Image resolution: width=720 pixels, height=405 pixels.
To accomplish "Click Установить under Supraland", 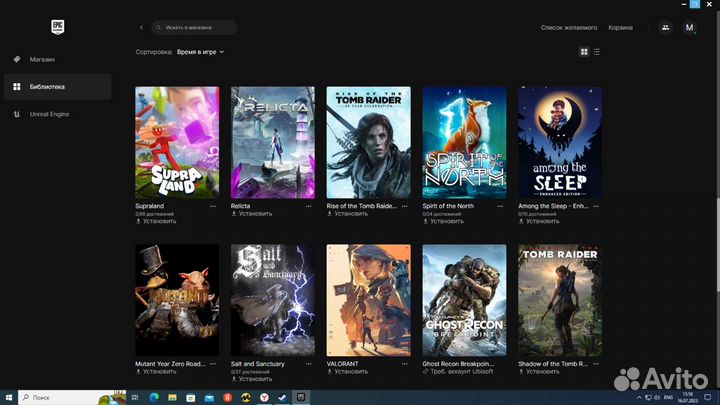I will point(156,221).
